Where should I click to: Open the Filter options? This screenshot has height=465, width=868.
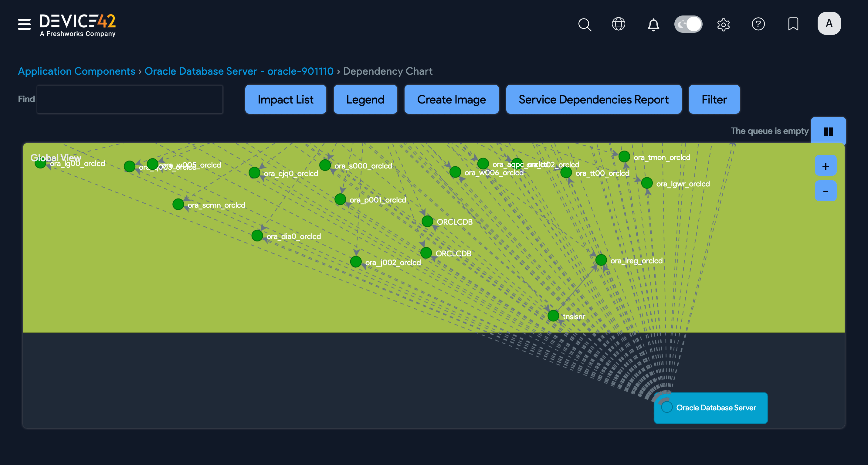coord(714,99)
